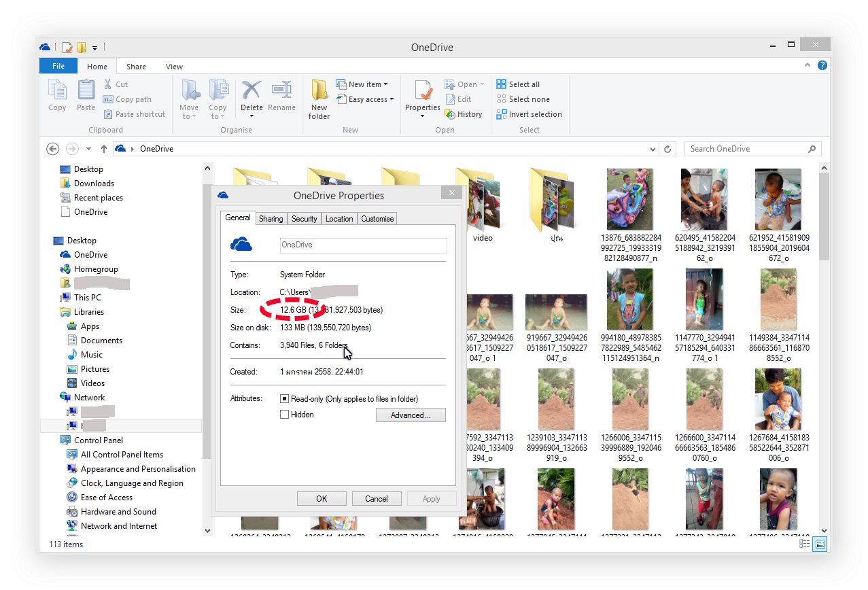Click the New folder icon
Viewport: 868px width, 590px height.
coord(319,90)
